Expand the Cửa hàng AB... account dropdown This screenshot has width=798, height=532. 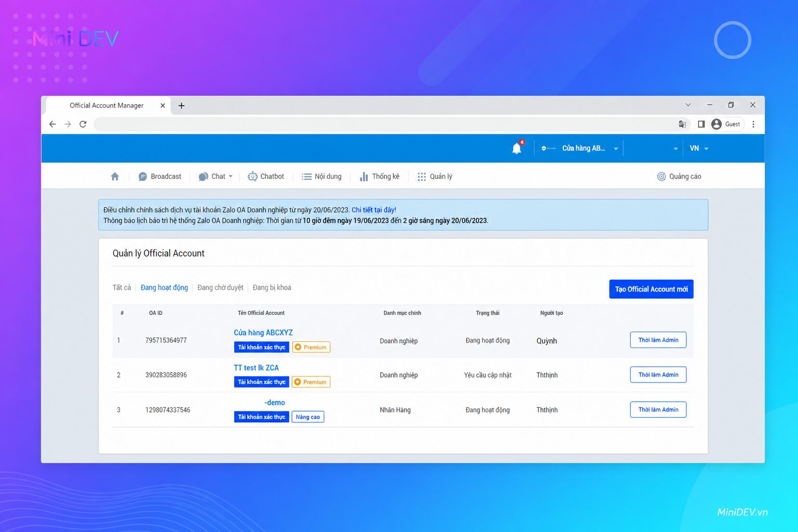click(580, 149)
